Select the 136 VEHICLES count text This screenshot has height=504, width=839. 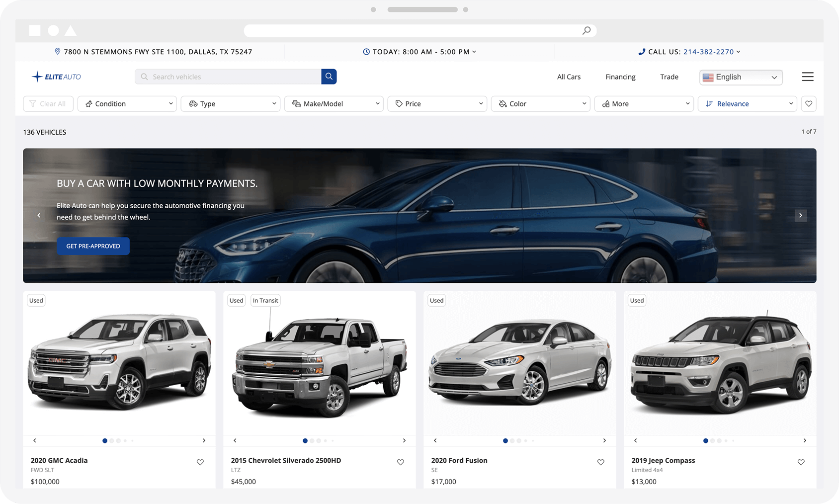click(x=45, y=132)
